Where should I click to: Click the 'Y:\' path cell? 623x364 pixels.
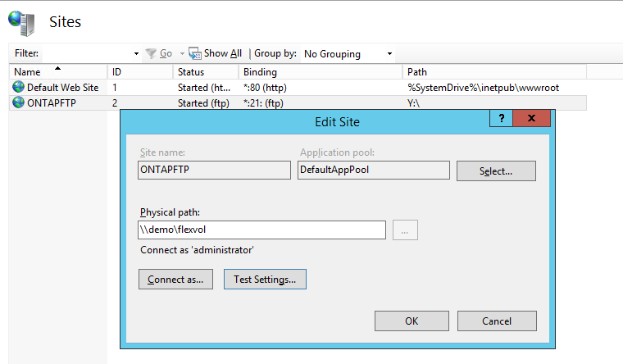point(414,103)
